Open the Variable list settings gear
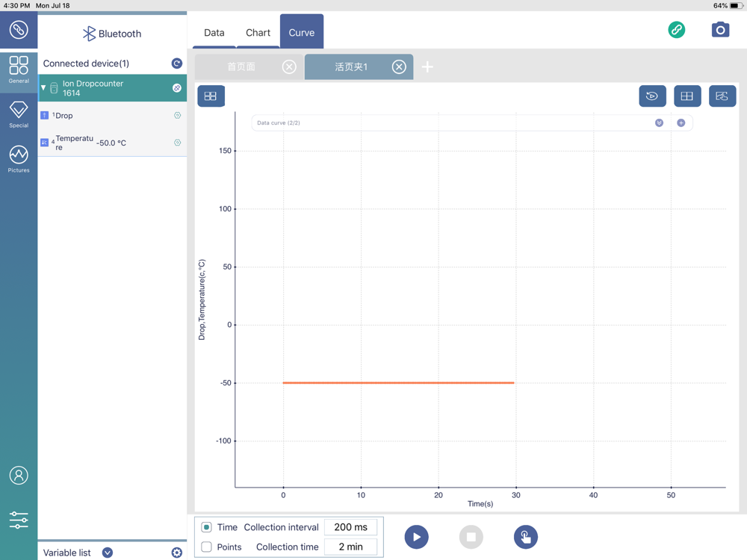This screenshot has width=747, height=560. (x=177, y=553)
